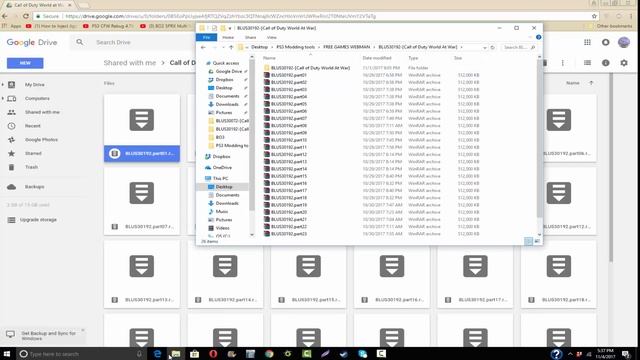Select BLUS30192.part23 in Explorer list

point(289,234)
